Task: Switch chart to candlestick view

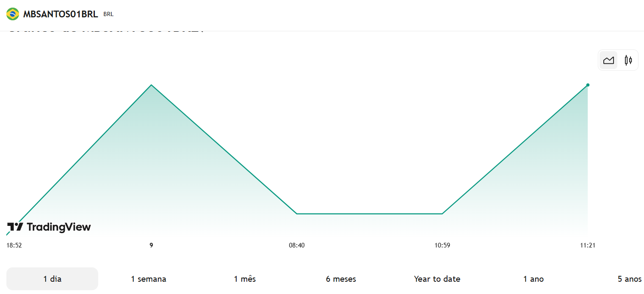Action: pos(628,60)
